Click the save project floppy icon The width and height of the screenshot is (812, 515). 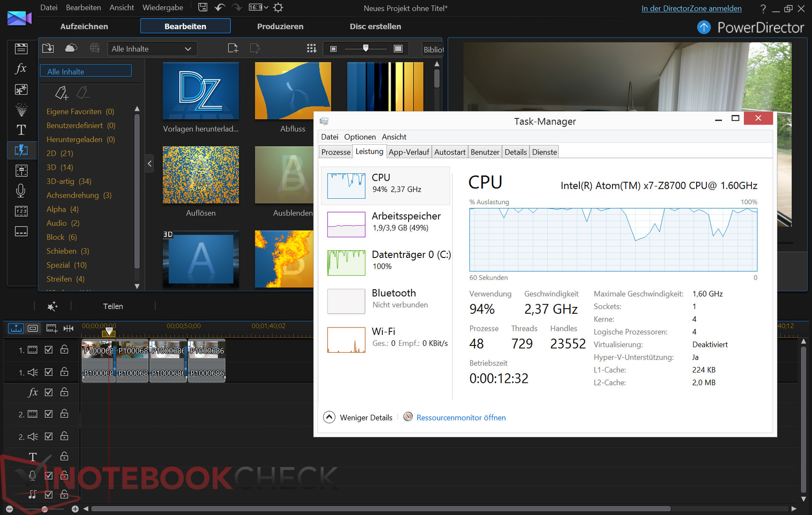point(203,8)
